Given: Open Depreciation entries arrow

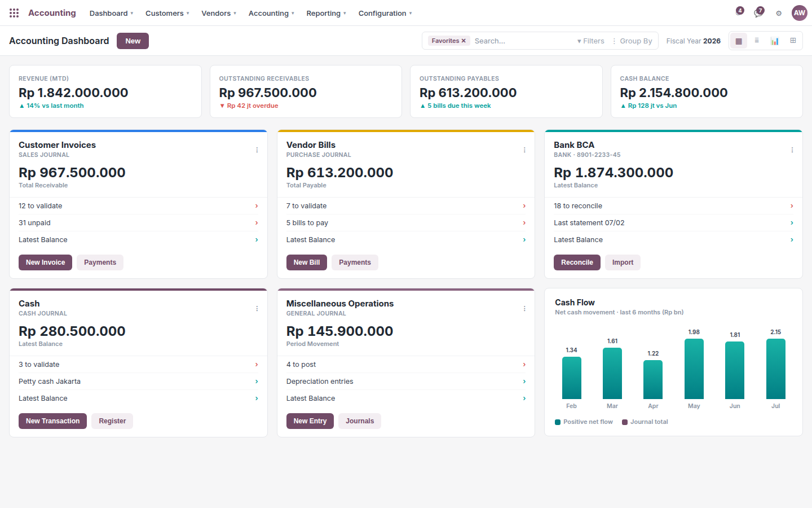Looking at the screenshot, I should (524, 382).
